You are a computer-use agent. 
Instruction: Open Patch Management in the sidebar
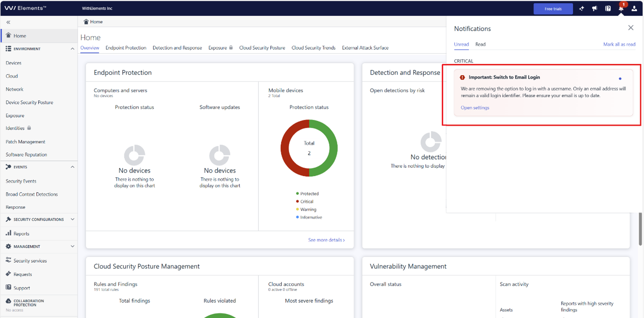(25, 142)
